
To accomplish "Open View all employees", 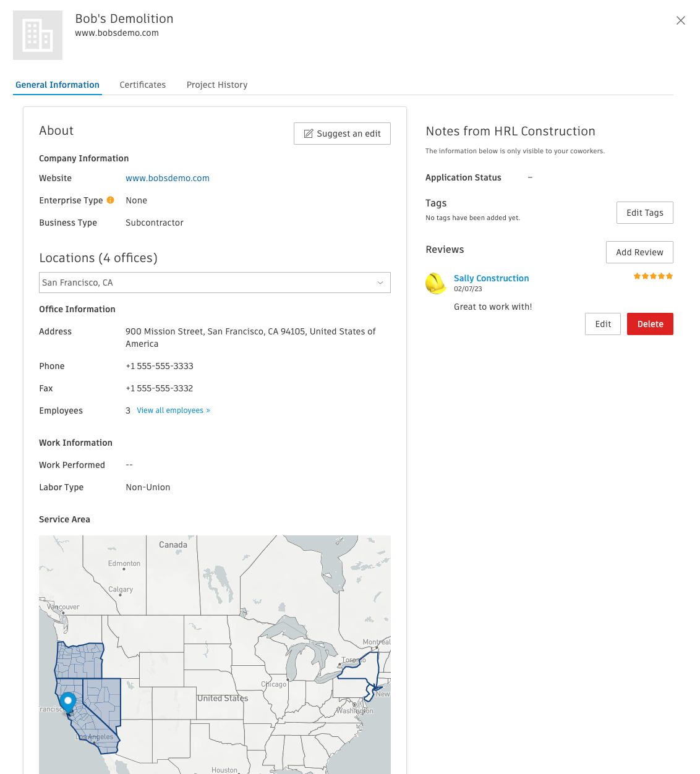I will (173, 410).
